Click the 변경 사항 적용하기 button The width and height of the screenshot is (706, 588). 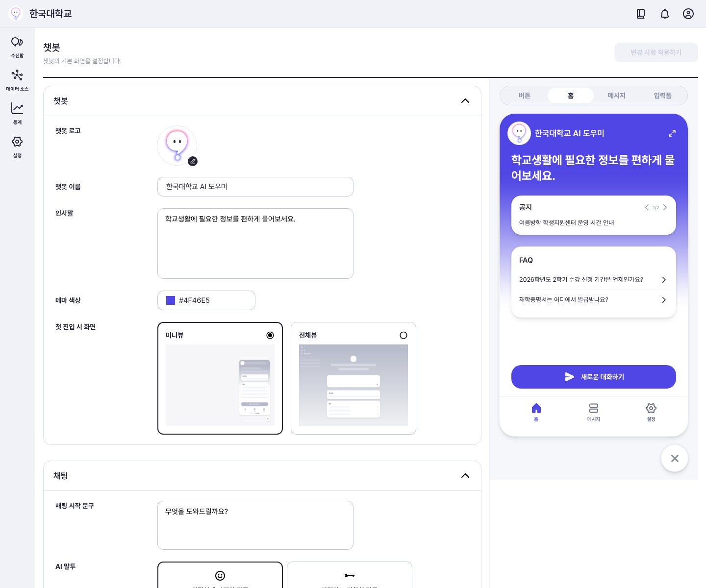coord(656,52)
